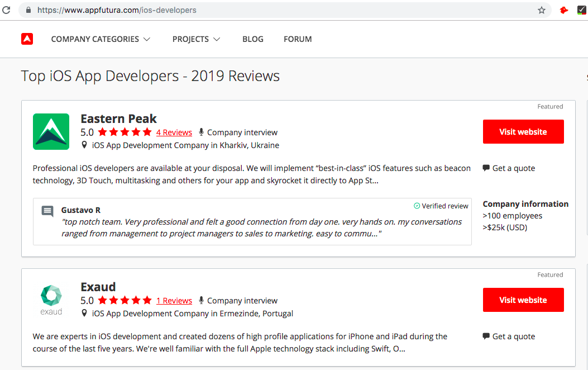
Task: Select reviewer name Gustavo R
Action: pos(80,210)
